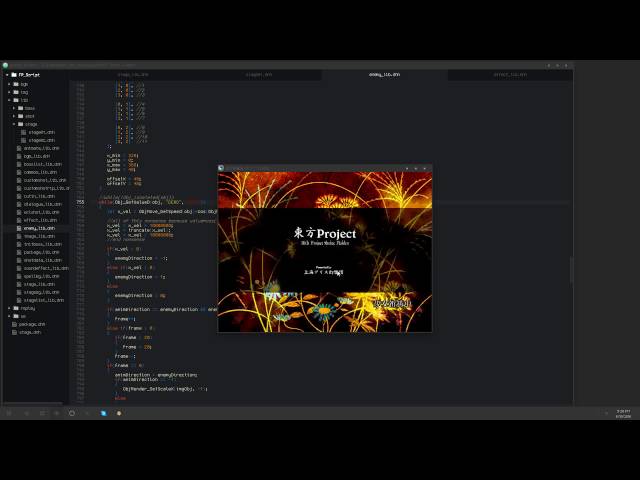Image resolution: width=640 pixels, height=480 pixels.
Task: Expand the bgm folder arrow
Action: pyautogui.click(x=9, y=84)
